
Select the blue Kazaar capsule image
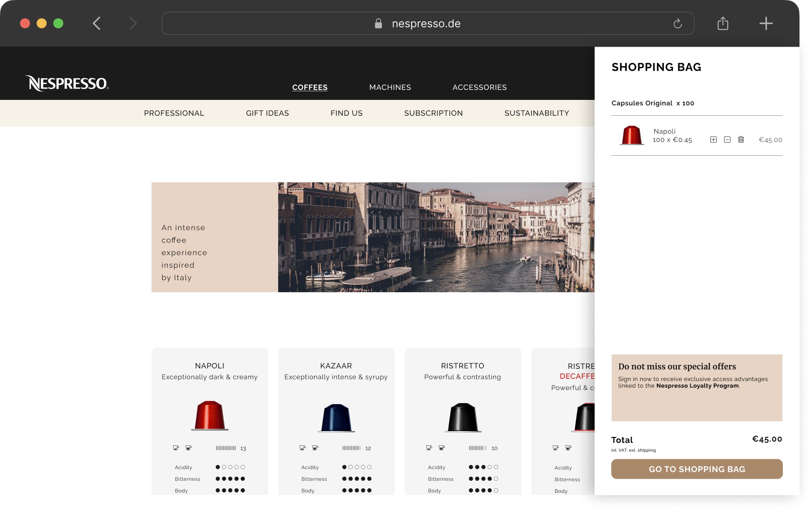336,418
